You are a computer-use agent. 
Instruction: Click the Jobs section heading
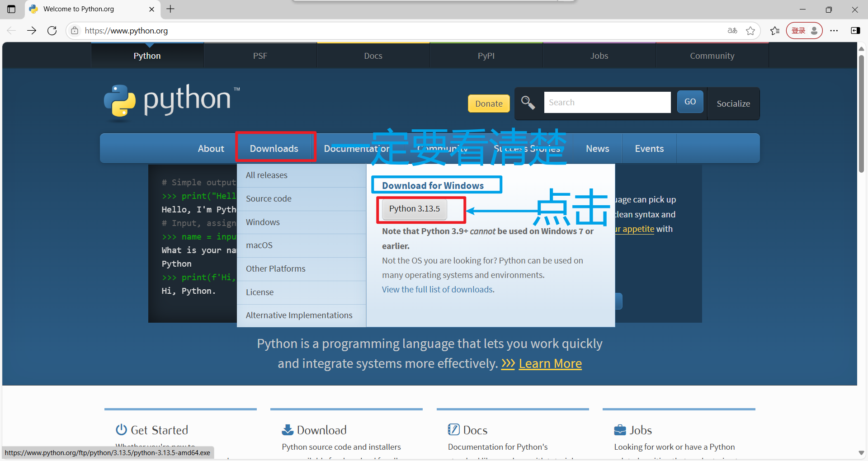641,430
